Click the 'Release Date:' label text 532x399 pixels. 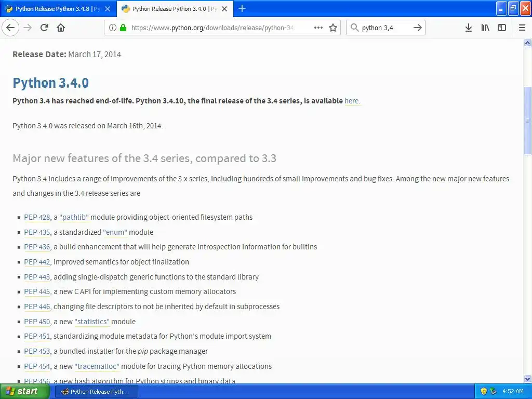[39, 54]
